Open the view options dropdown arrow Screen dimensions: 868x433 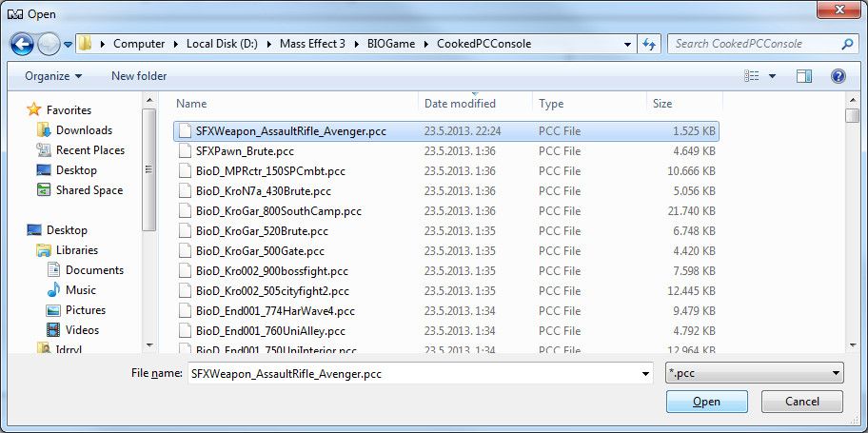(772, 76)
